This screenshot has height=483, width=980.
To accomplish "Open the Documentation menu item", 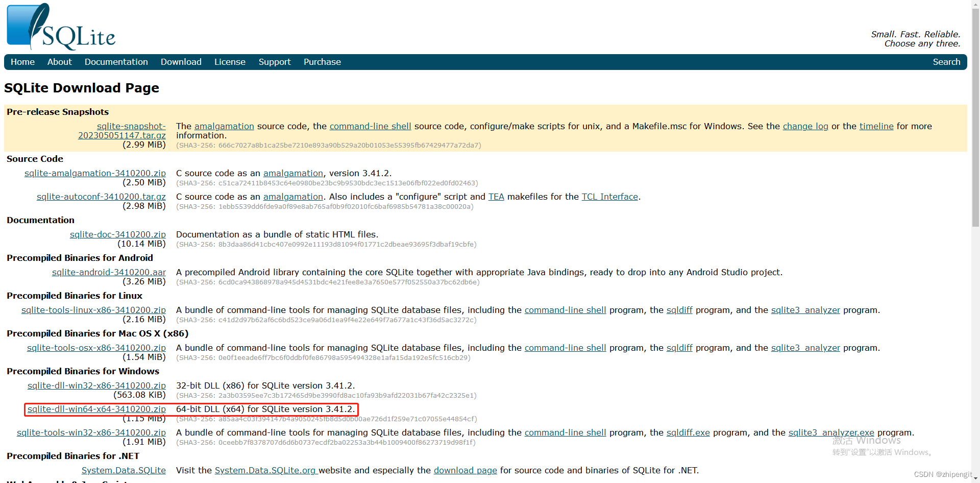I will point(116,62).
